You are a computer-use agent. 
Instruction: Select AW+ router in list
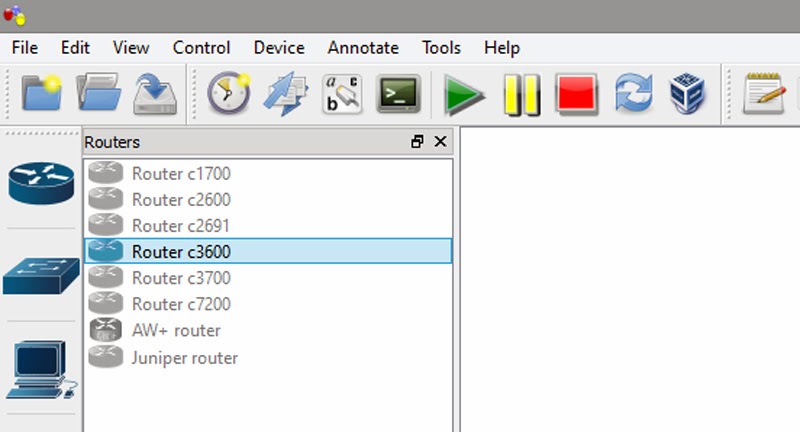268,331
